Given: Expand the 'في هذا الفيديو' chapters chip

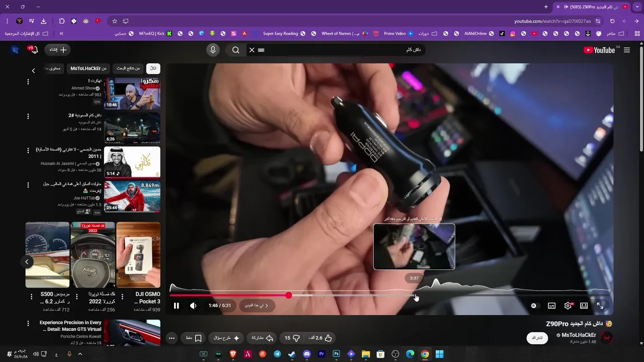Looking at the screenshot, I should [x=257, y=306].
